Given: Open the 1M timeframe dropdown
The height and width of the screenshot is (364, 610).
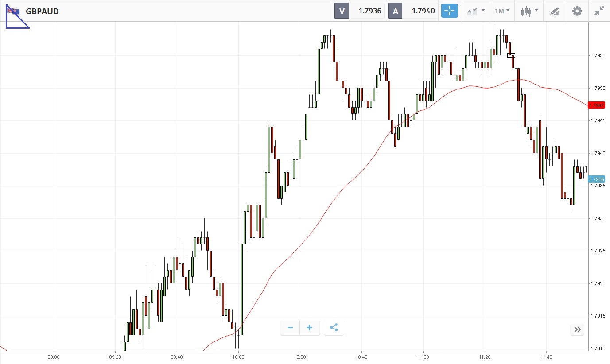Looking at the screenshot, I should (502, 11).
